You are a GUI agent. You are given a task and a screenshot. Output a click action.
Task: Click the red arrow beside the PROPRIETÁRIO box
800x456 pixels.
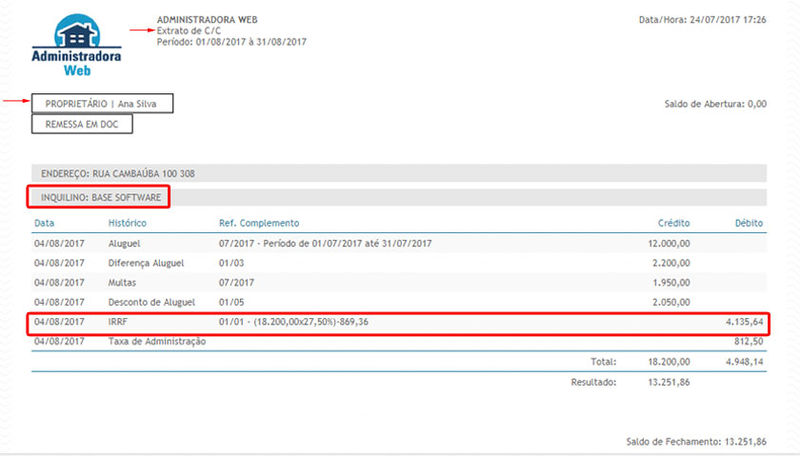(x=16, y=101)
